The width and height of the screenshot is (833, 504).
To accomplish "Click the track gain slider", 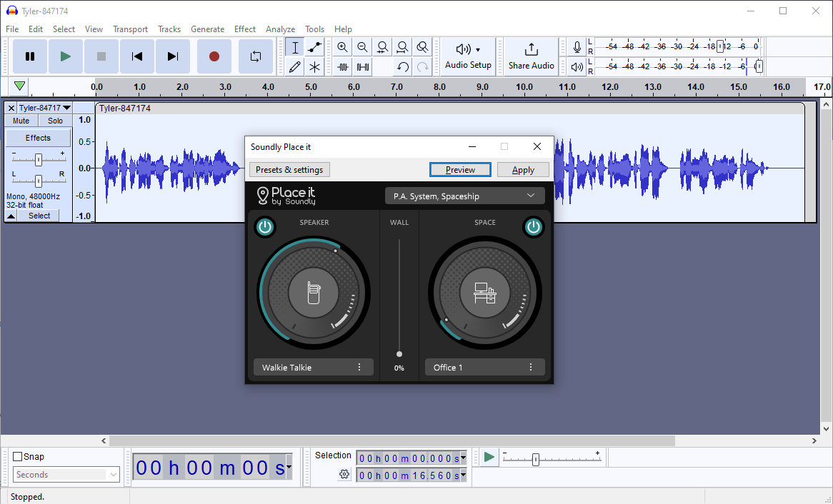I will [39, 159].
